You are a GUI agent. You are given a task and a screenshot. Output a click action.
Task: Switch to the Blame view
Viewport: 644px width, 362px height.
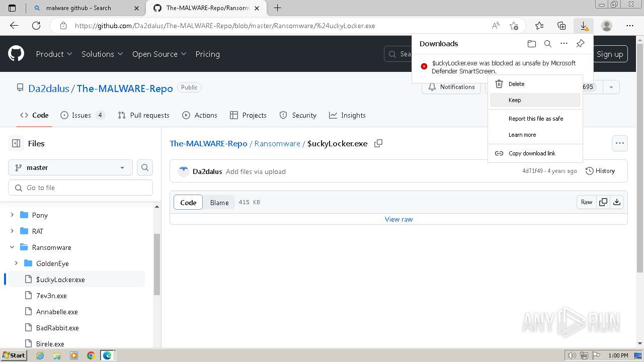pyautogui.click(x=219, y=202)
